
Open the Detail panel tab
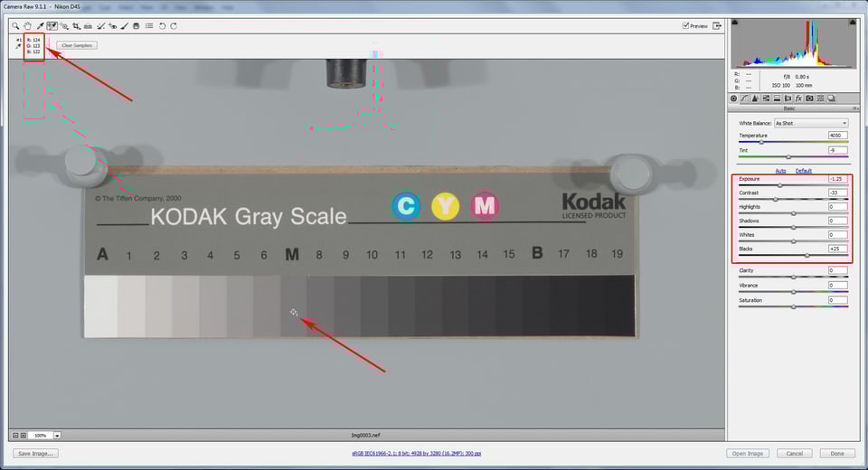[755, 98]
